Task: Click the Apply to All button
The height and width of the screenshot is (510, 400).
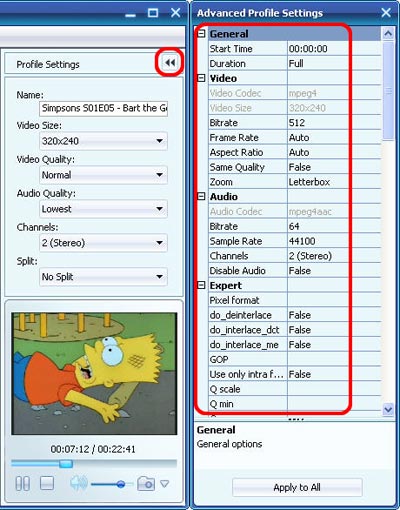Action: click(297, 487)
